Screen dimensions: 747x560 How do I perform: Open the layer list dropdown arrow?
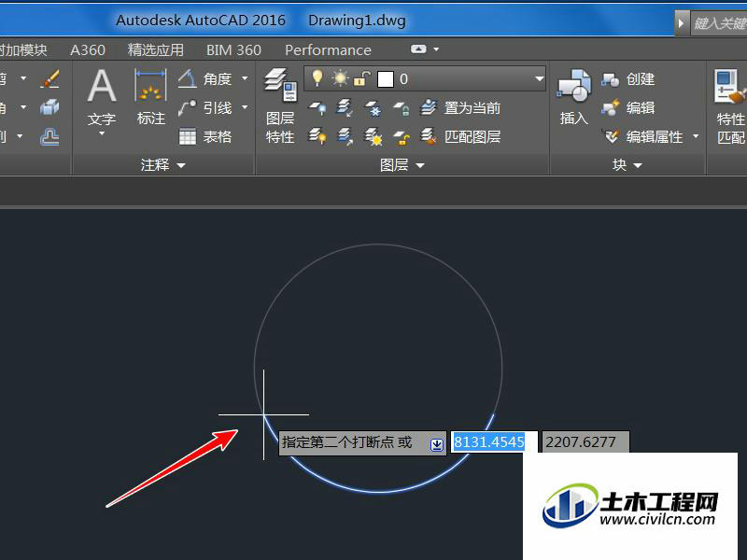click(x=540, y=78)
